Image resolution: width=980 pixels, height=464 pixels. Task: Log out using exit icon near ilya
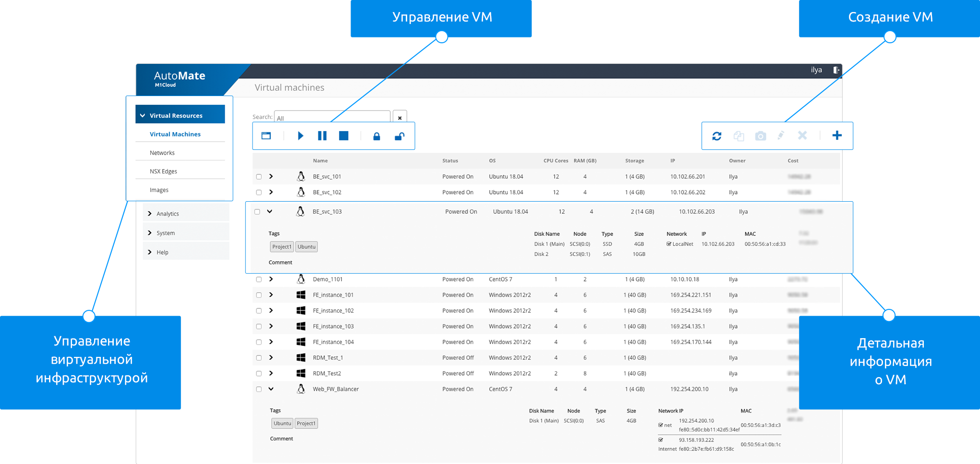tap(836, 70)
